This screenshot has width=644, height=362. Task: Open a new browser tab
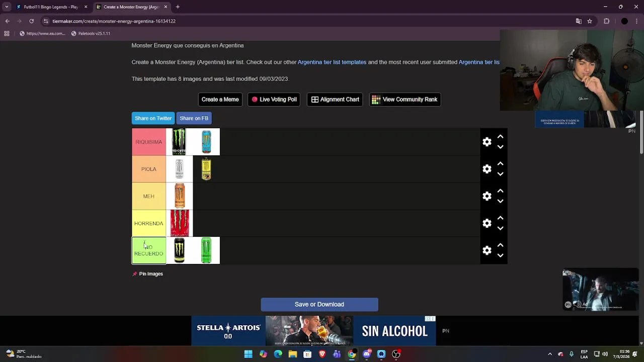pyautogui.click(x=178, y=7)
